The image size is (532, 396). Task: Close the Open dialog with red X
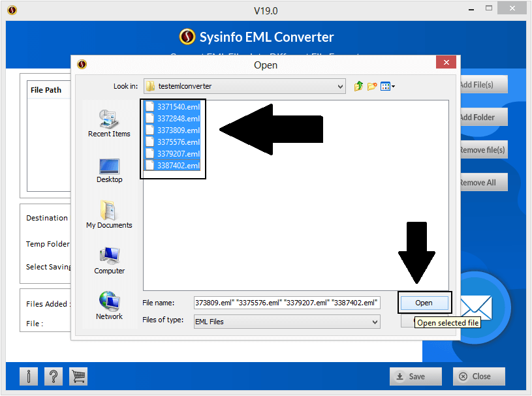(x=446, y=63)
